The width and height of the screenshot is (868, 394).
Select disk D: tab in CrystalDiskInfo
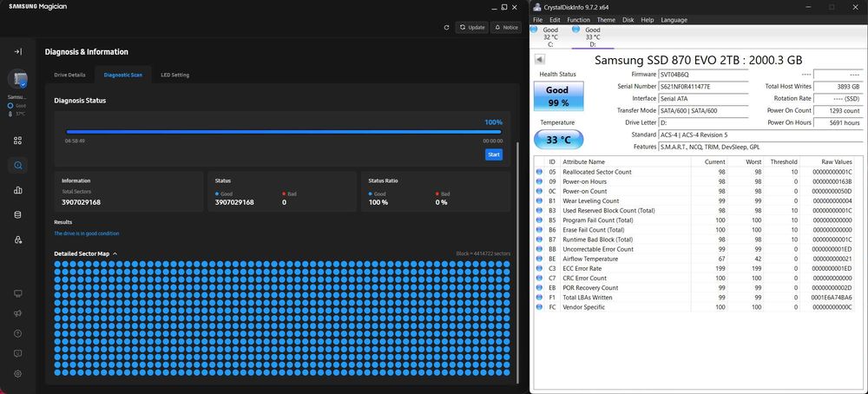[592, 36]
